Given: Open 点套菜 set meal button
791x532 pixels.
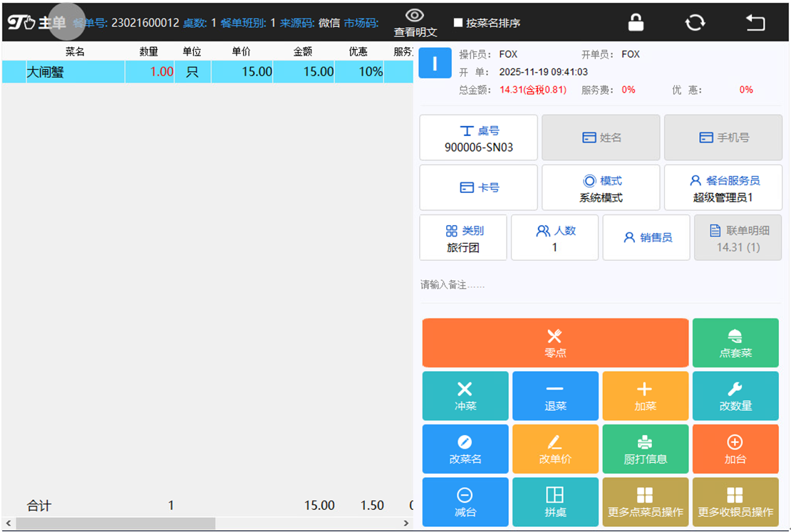Looking at the screenshot, I should (735, 343).
